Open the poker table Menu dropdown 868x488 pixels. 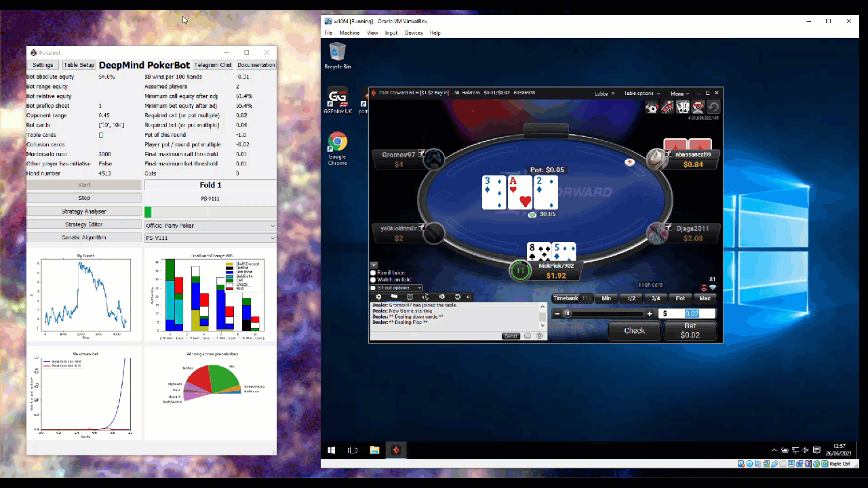pyautogui.click(x=679, y=94)
